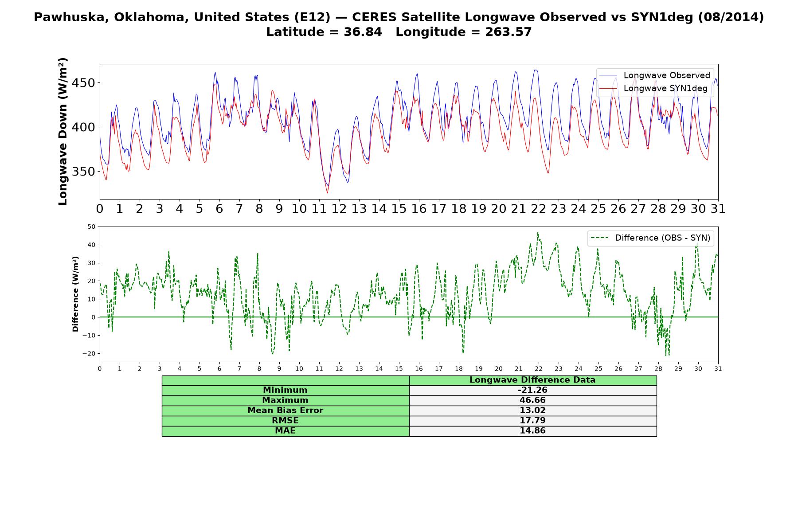Viewport: 798px width, 532px height.
Task: Click the Minimum value -21.26 cell
Action: 533,390
